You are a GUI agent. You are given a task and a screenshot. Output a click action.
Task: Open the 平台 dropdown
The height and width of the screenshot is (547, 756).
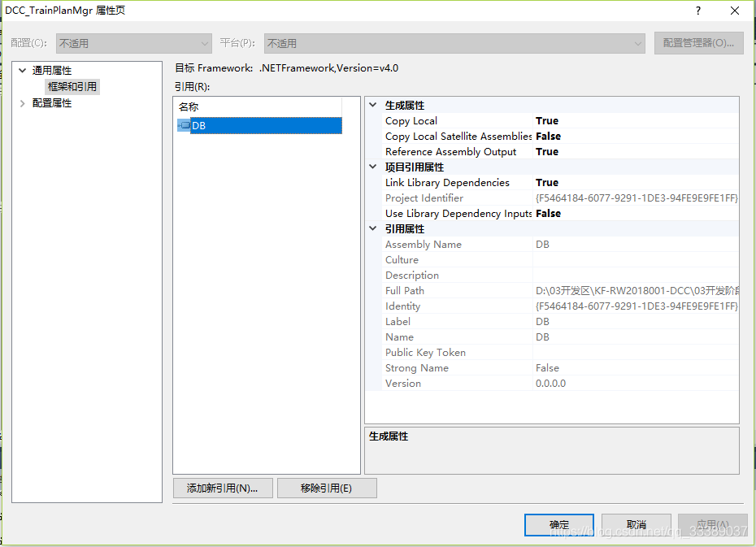click(x=454, y=43)
